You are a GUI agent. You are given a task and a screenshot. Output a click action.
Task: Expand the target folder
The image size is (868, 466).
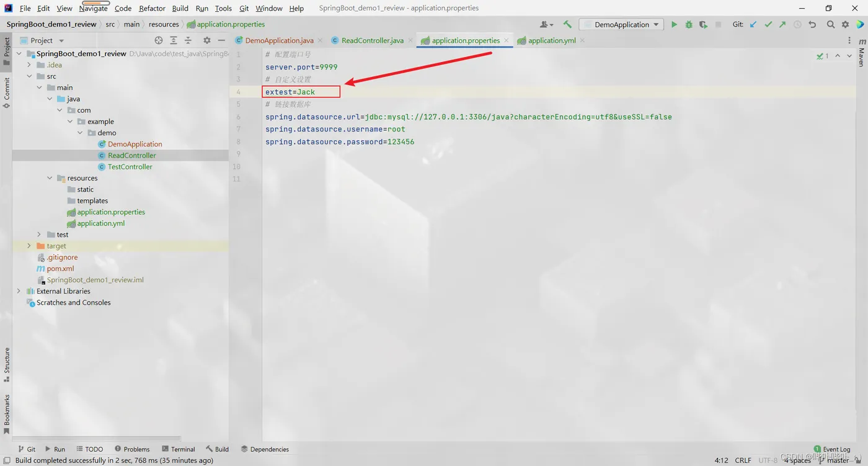tap(29, 246)
